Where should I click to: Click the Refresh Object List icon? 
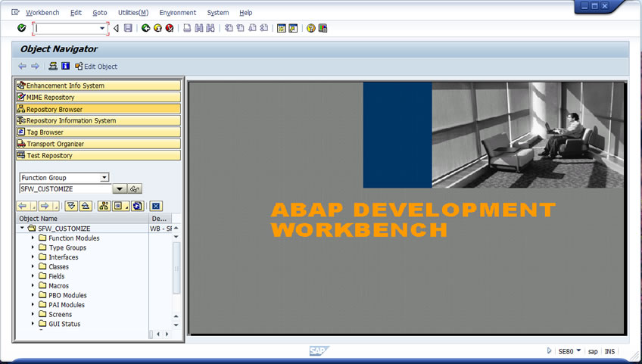(138, 206)
